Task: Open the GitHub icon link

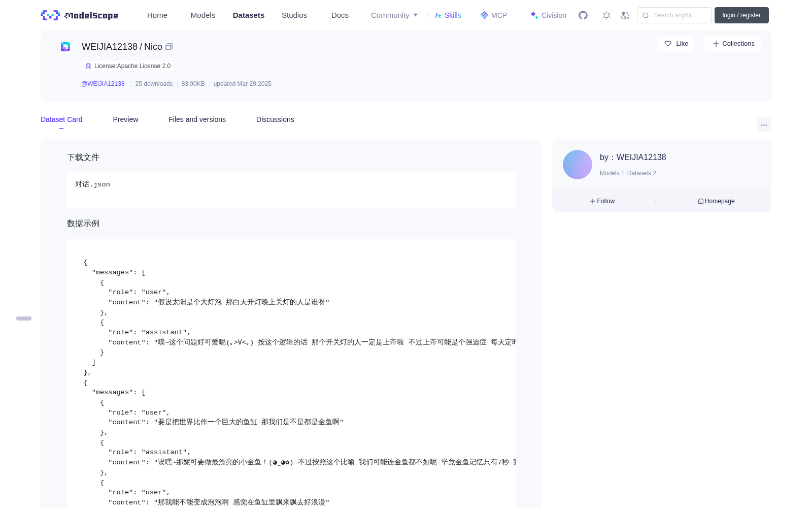Action: point(583,15)
